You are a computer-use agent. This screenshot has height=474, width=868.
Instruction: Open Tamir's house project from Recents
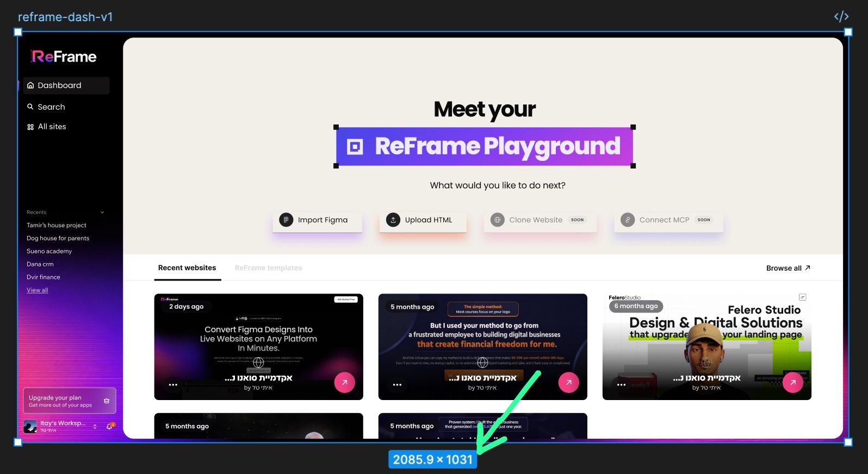57,225
